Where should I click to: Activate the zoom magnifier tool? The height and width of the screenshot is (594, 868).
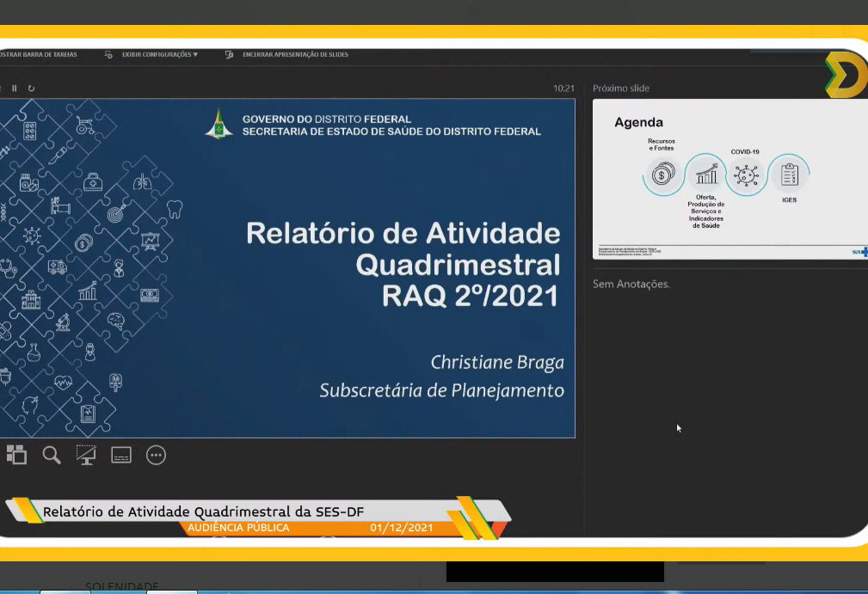click(x=52, y=456)
